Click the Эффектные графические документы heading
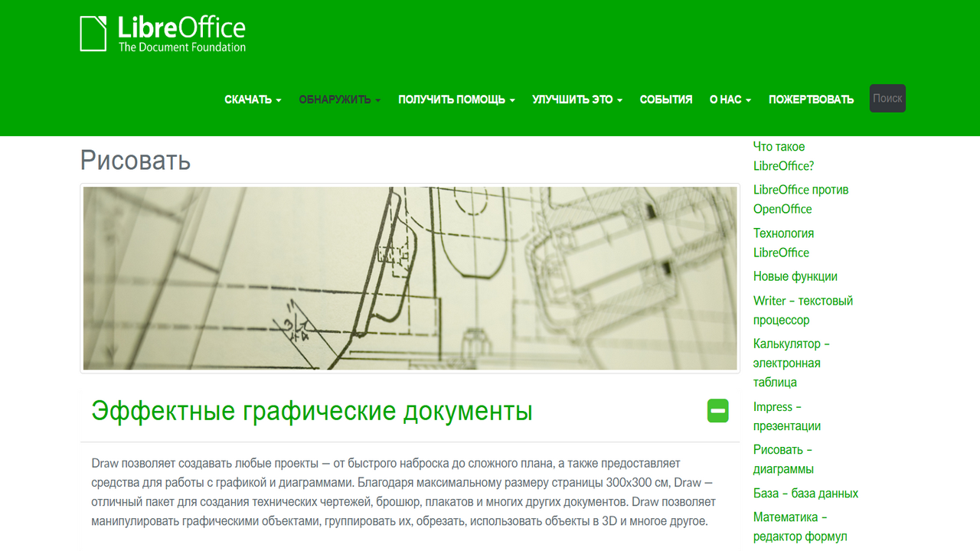Viewport: 980px width, 551px height. click(312, 411)
